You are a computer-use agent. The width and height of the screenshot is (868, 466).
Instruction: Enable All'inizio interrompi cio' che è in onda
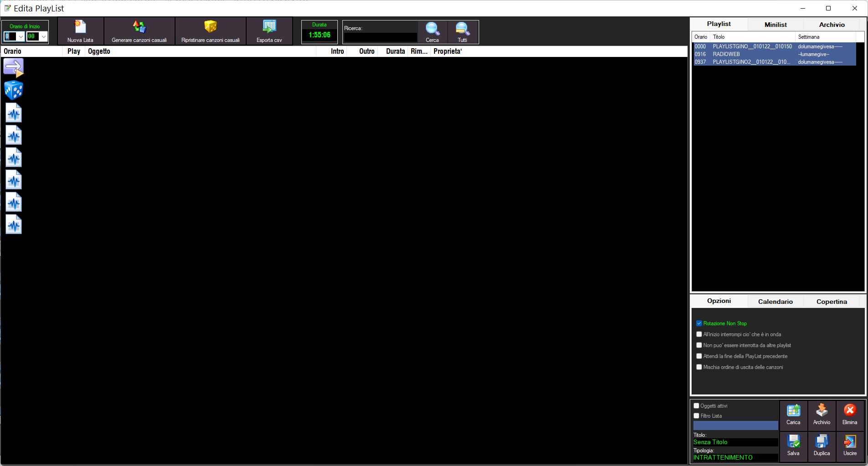pos(699,334)
